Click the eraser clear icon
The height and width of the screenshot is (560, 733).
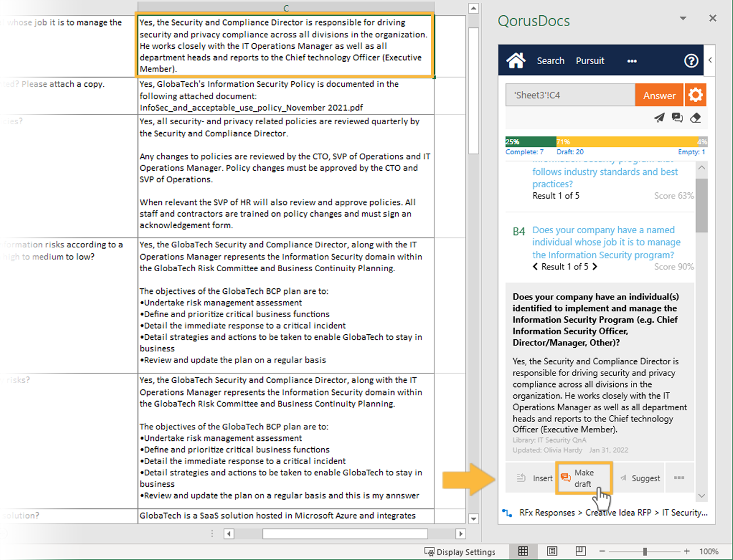pos(696,117)
